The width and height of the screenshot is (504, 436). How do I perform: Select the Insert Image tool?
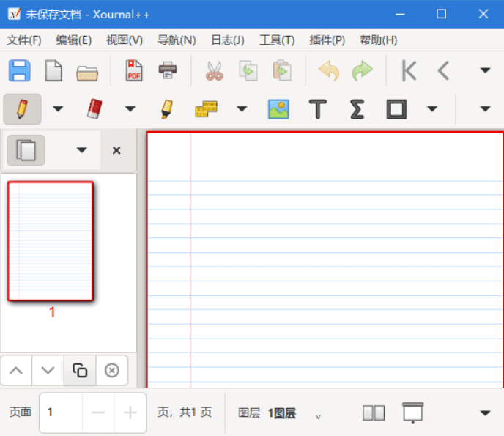coord(278,109)
